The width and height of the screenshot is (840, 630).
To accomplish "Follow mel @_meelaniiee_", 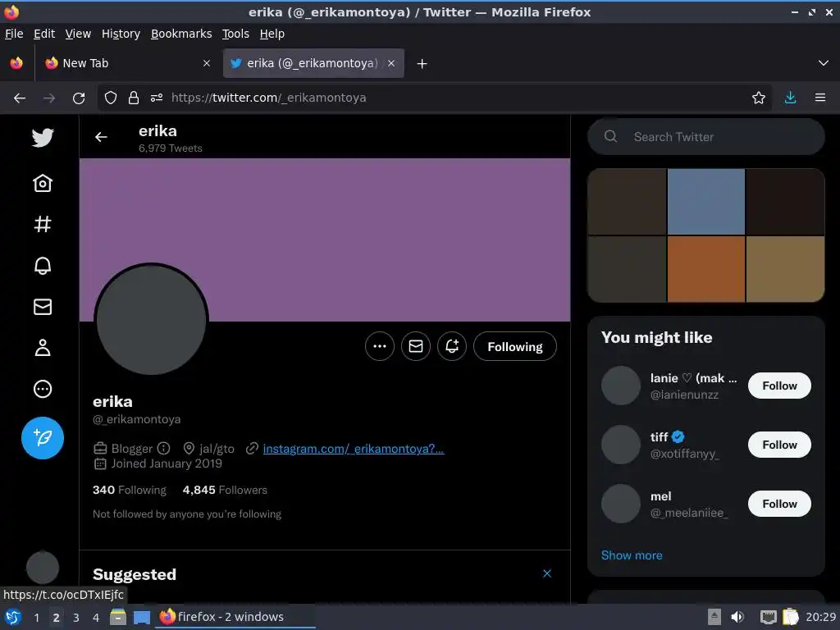I will pyautogui.click(x=779, y=504).
